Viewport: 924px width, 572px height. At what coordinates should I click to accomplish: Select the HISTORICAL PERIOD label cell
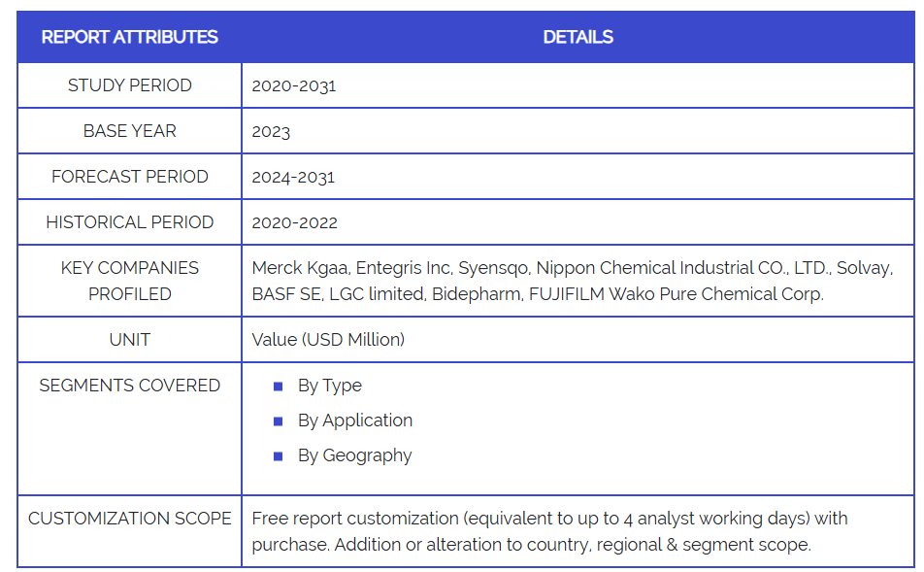(130, 222)
